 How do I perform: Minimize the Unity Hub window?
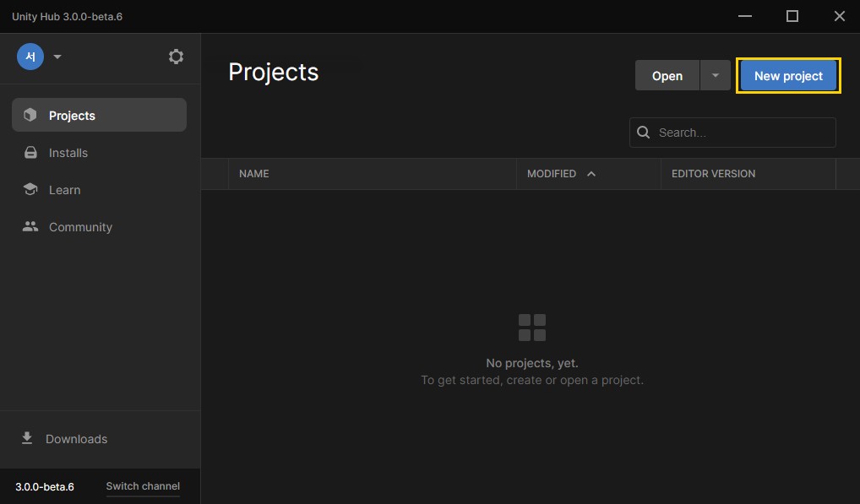(745, 16)
